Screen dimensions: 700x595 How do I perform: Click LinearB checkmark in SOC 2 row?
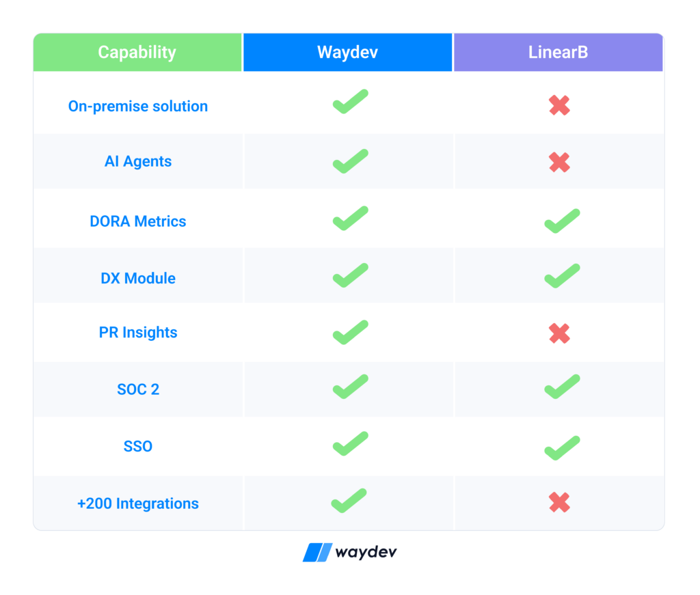(x=562, y=387)
